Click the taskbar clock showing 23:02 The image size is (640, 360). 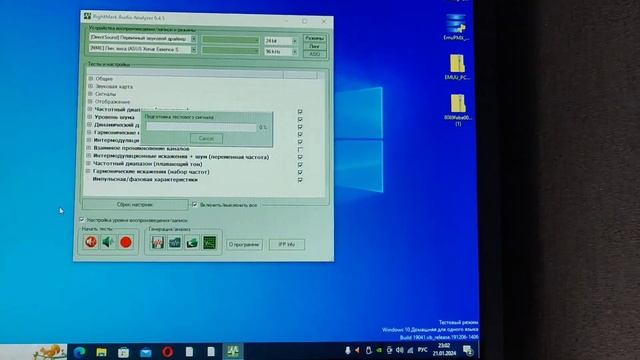(444, 349)
